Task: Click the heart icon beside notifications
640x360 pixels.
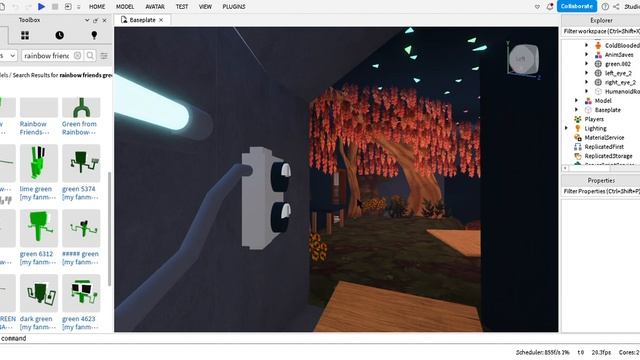Action: tap(537, 7)
